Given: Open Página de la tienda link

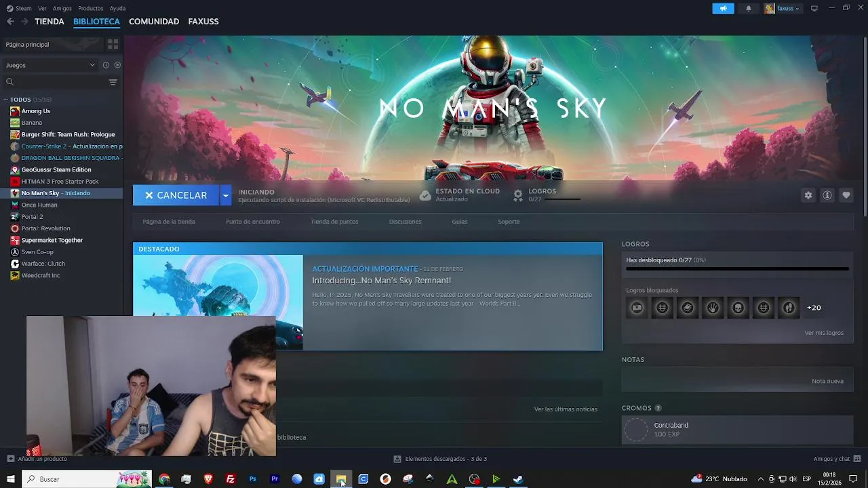Looking at the screenshot, I should coord(169,222).
